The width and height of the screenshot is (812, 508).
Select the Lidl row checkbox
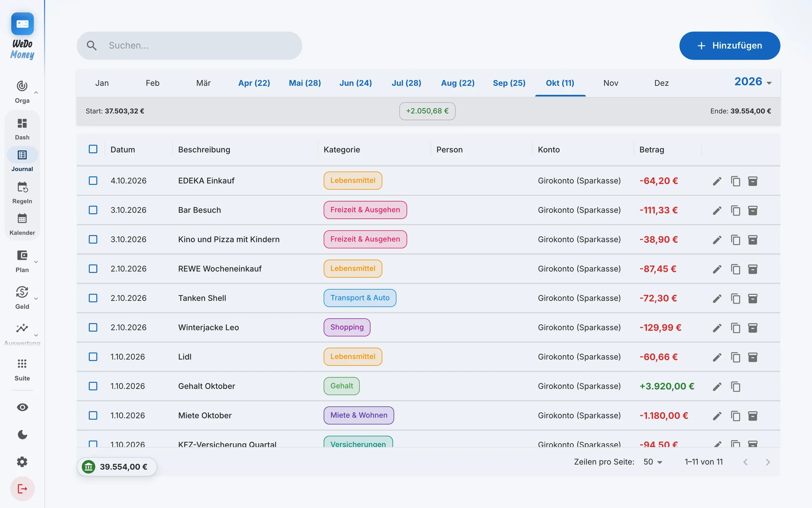click(93, 357)
